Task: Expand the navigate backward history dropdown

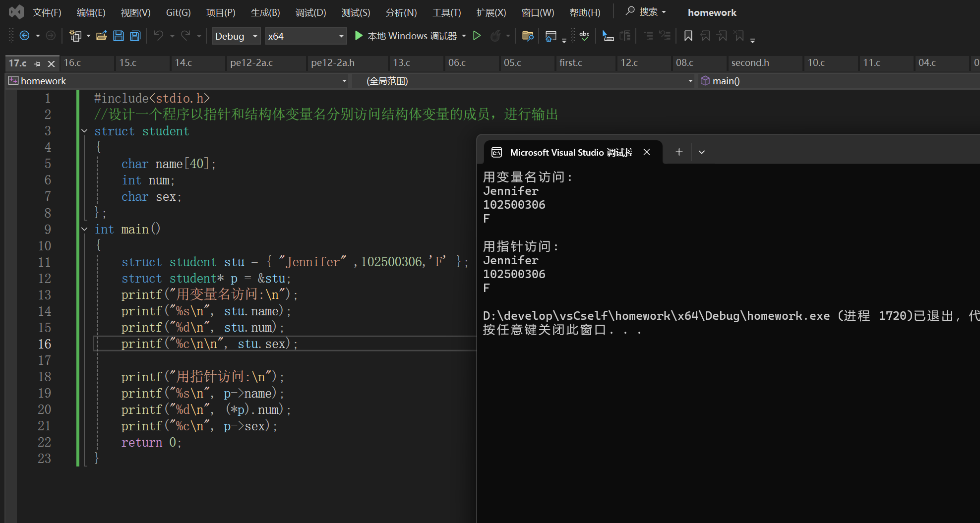Action: pyautogui.click(x=38, y=36)
